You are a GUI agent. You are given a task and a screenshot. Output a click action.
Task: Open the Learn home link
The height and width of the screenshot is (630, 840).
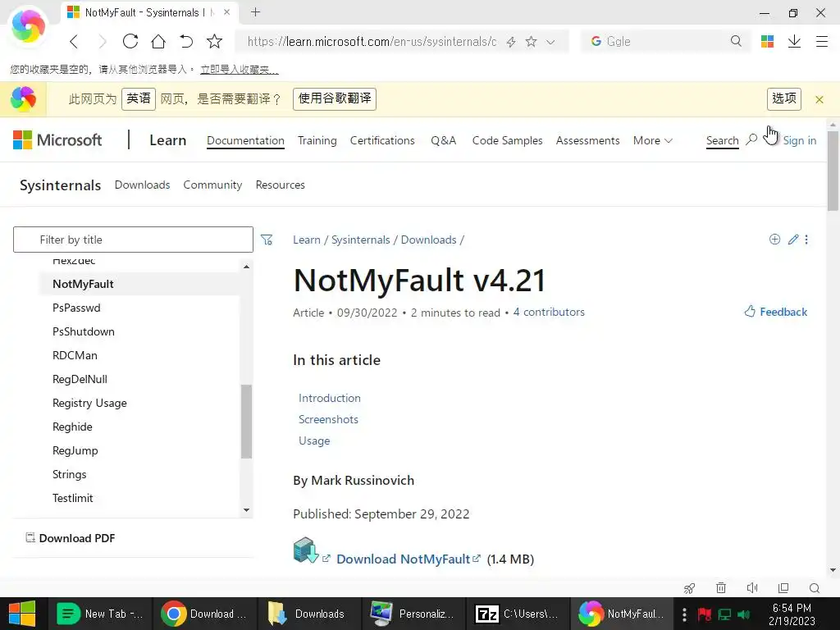[167, 140]
